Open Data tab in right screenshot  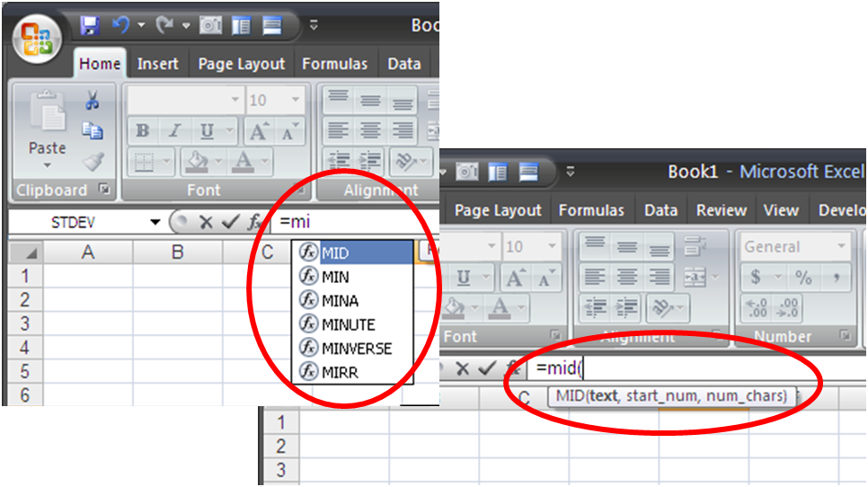click(661, 210)
